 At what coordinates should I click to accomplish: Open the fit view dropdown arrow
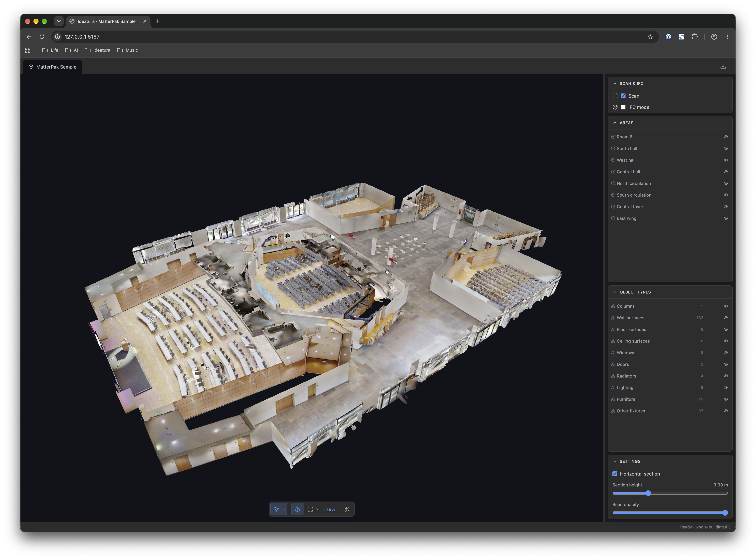click(x=317, y=509)
